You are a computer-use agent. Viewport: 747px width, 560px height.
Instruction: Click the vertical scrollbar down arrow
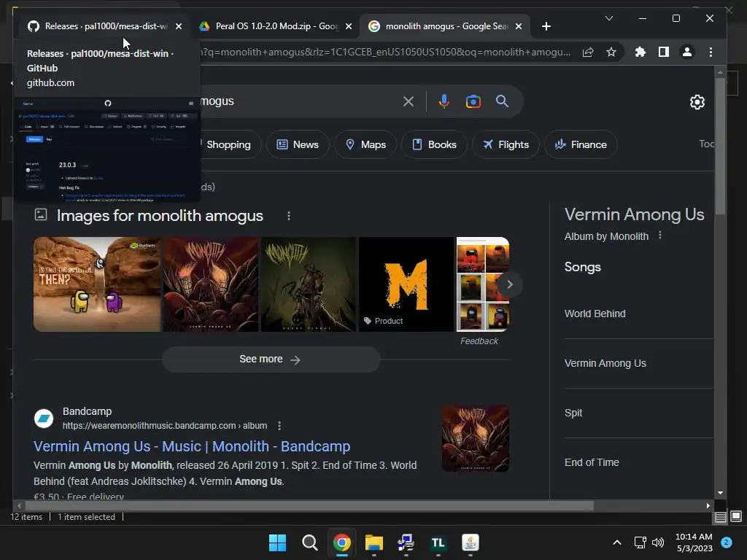[720, 493]
